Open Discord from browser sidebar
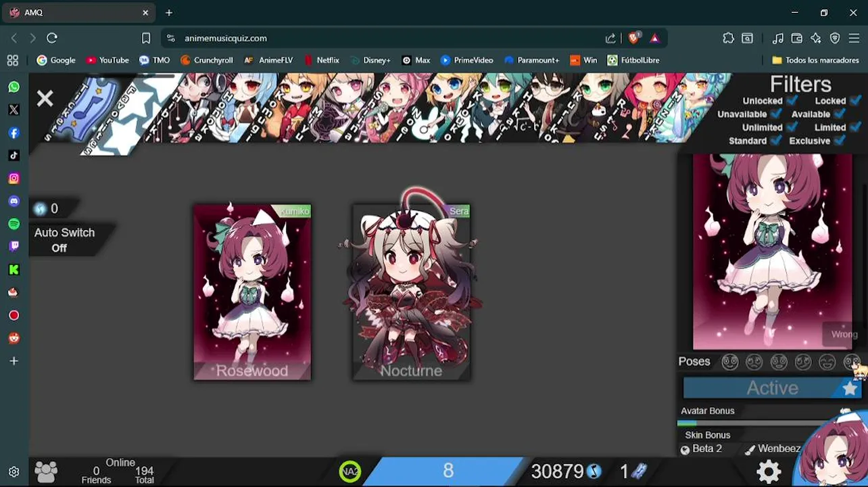 [14, 202]
